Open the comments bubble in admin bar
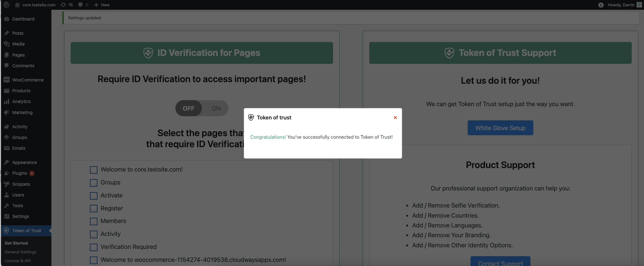Viewport: 644px width, 266px height. click(x=83, y=5)
